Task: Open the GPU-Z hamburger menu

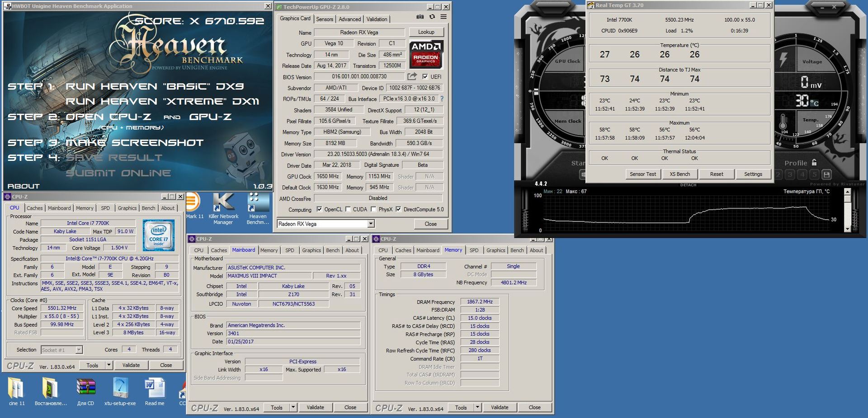Action: [443, 17]
